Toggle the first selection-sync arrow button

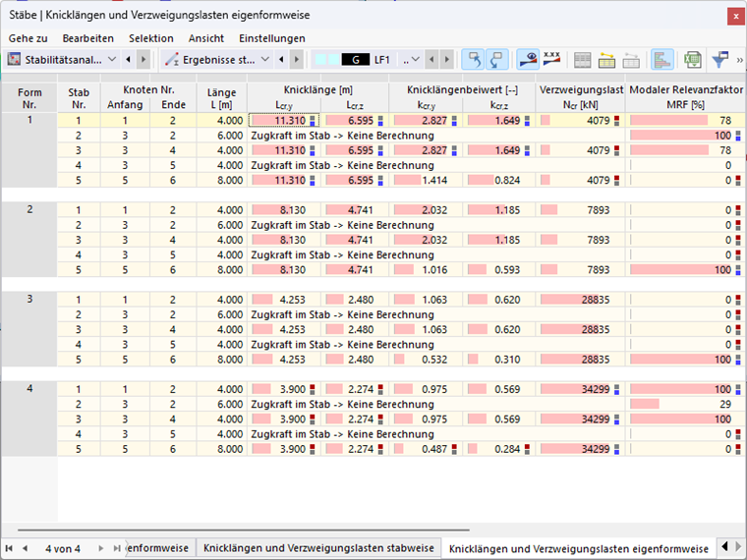[473, 60]
